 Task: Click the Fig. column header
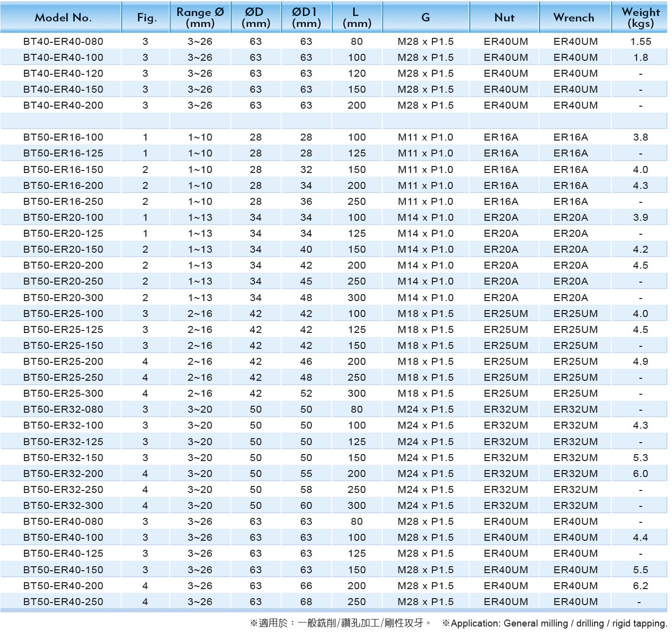[x=146, y=18]
